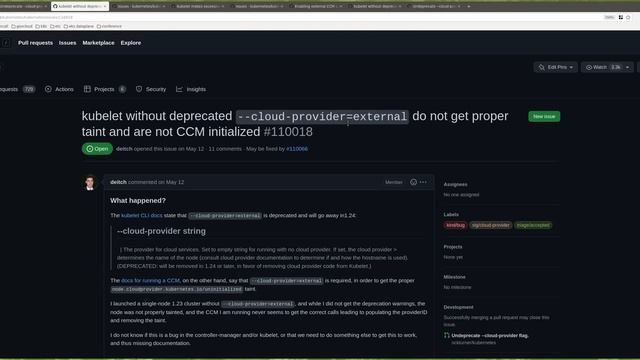This screenshot has height=360, width=640.
Task: Open the Projects section in the sidebar
Action: coord(453,247)
